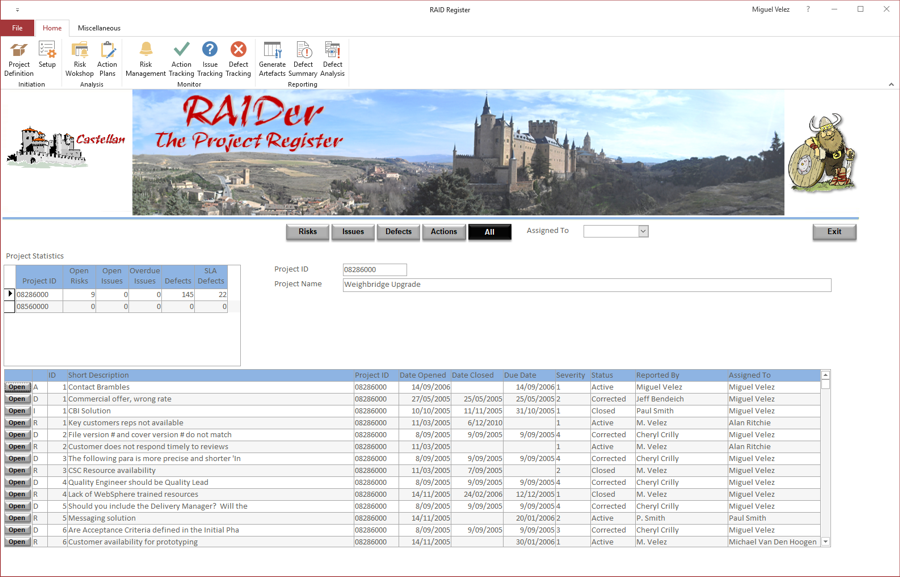This screenshot has height=577, width=900.
Task: Click the list scrollbar down arrow
Action: pyautogui.click(x=825, y=541)
